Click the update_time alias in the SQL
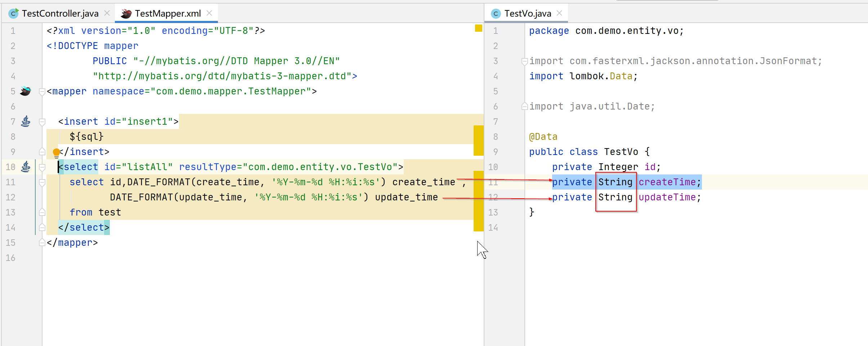868x346 pixels. pos(406,197)
